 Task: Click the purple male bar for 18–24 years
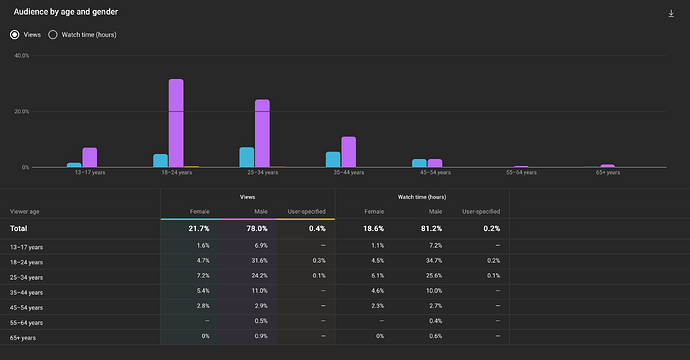coord(176,123)
